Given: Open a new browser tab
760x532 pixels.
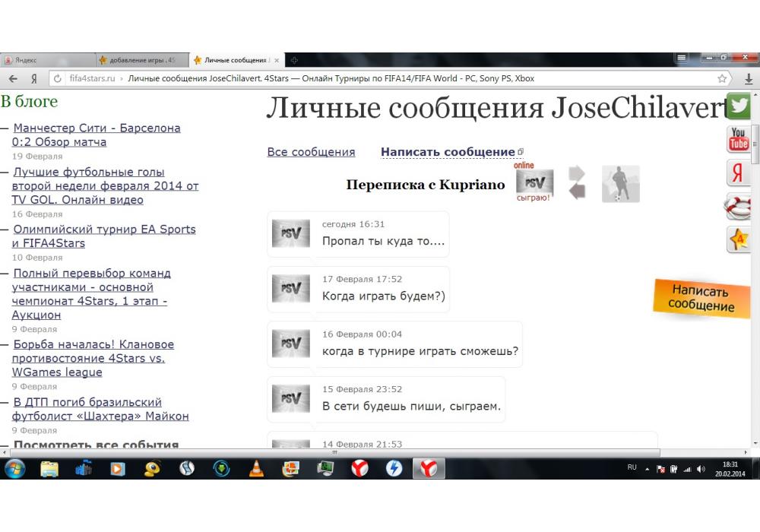Looking at the screenshot, I should pos(294,60).
